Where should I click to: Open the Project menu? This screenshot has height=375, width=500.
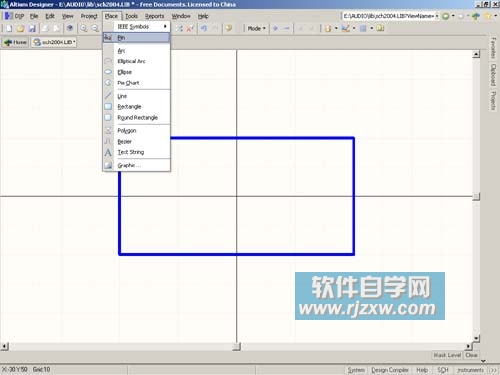click(x=89, y=16)
